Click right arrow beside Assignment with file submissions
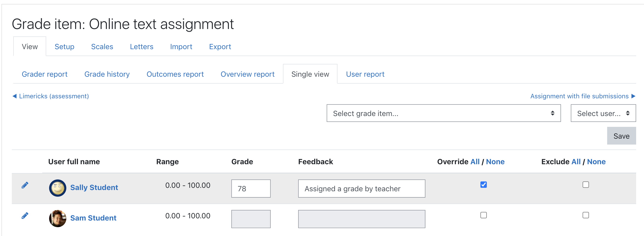This screenshot has width=644, height=236. [x=633, y=96]
